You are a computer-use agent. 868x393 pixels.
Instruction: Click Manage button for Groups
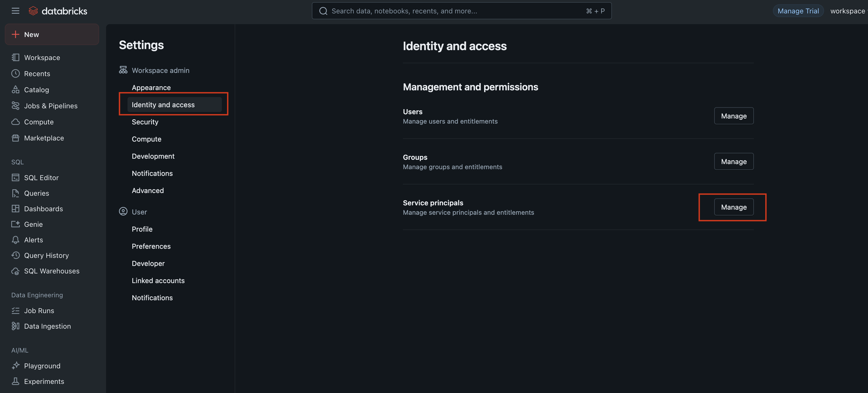pyautogui.click(x=734, y=161)
